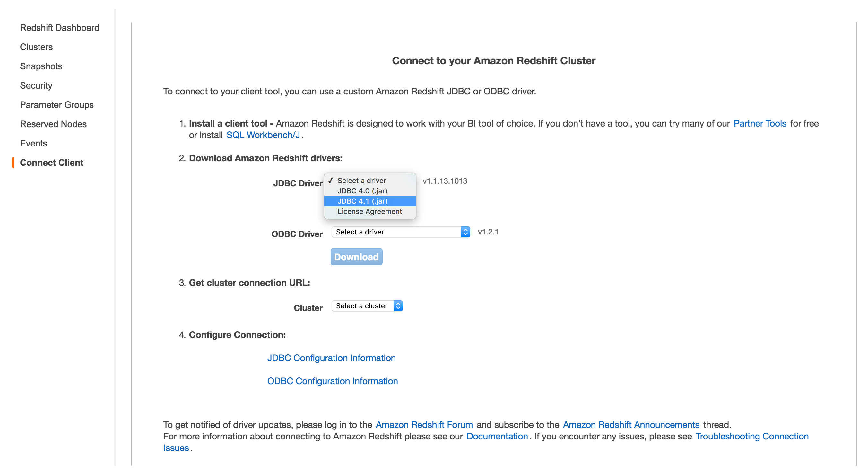868x469 pixels.
Task: Navigate to Parameter Groups
Action: pos(56,104)
